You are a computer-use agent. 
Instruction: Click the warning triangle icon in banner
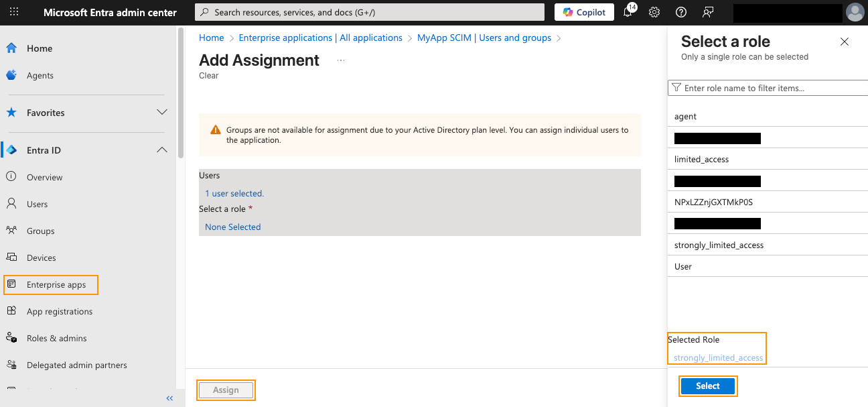click(x=216, y=130)
